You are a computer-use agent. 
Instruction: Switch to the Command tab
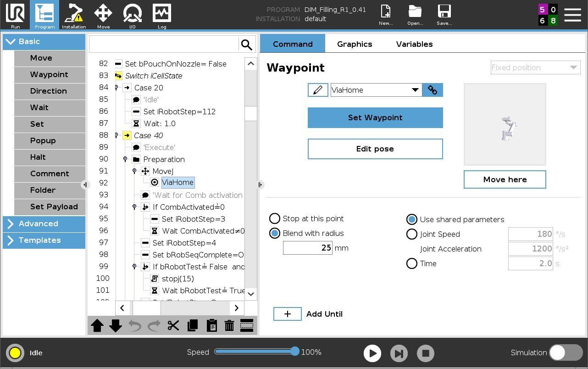point(293,44)
